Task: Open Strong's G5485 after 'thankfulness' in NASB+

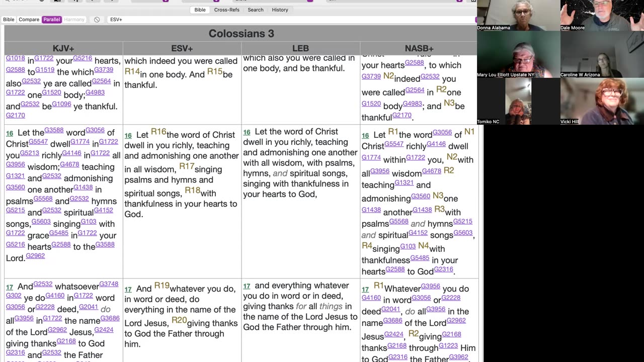Action: pyautogui.click(x=420, y=258)
